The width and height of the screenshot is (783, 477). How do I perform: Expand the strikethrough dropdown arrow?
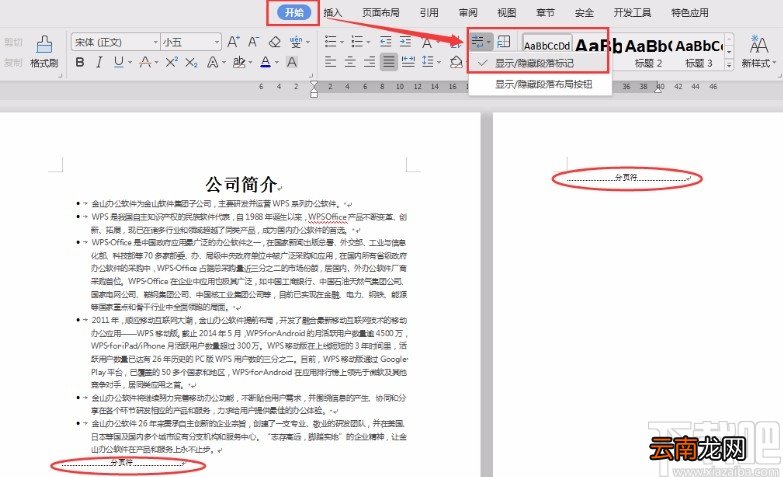pos(156,62)
